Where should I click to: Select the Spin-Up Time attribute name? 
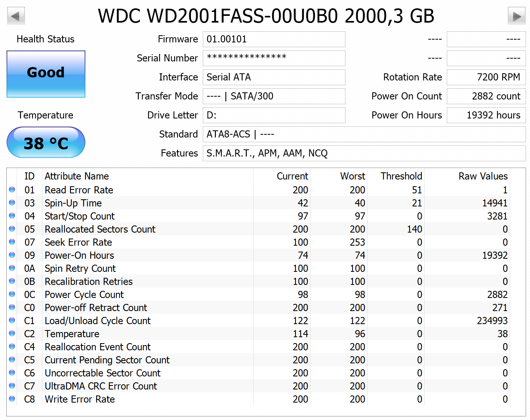pos(73,203)
